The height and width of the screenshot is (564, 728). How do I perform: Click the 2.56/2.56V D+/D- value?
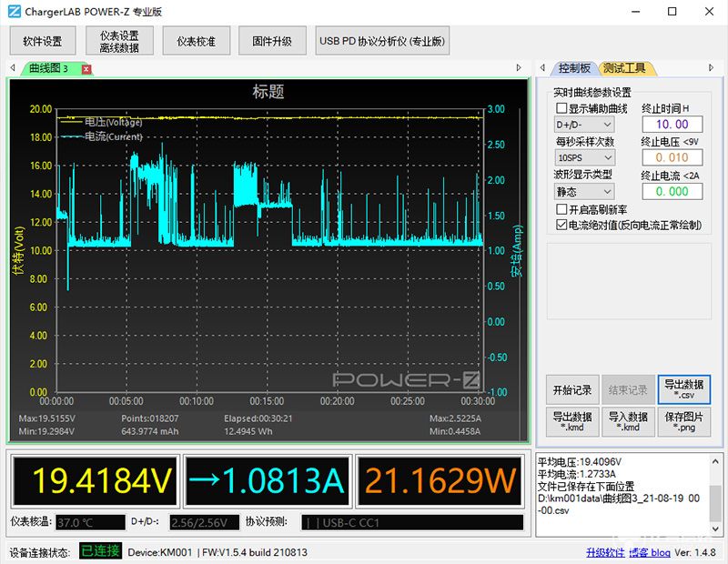pyautogui.click(x=204, y=523)
